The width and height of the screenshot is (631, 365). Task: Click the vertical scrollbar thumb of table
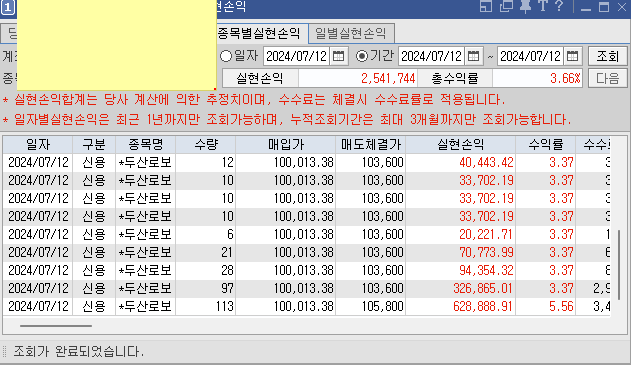[619, 265]
